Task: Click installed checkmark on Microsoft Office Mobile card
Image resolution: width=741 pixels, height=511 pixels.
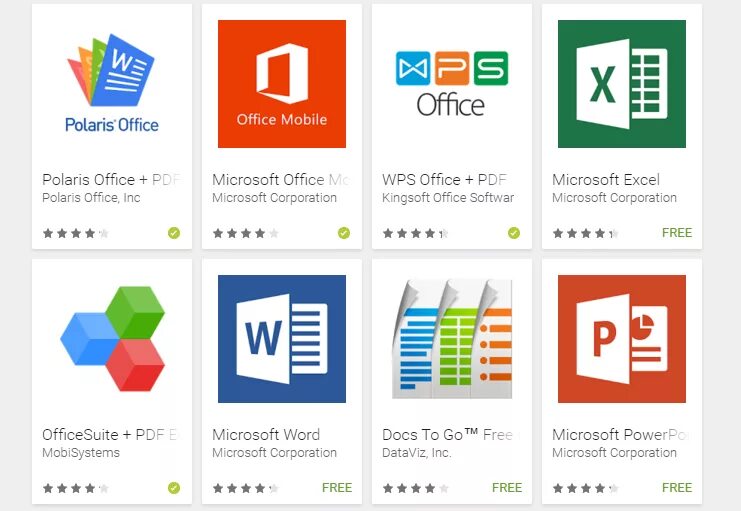Action: [344, 233]
